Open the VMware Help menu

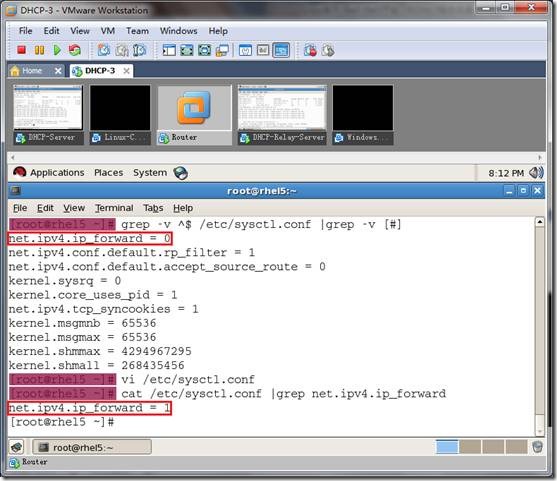pos(218,31)
